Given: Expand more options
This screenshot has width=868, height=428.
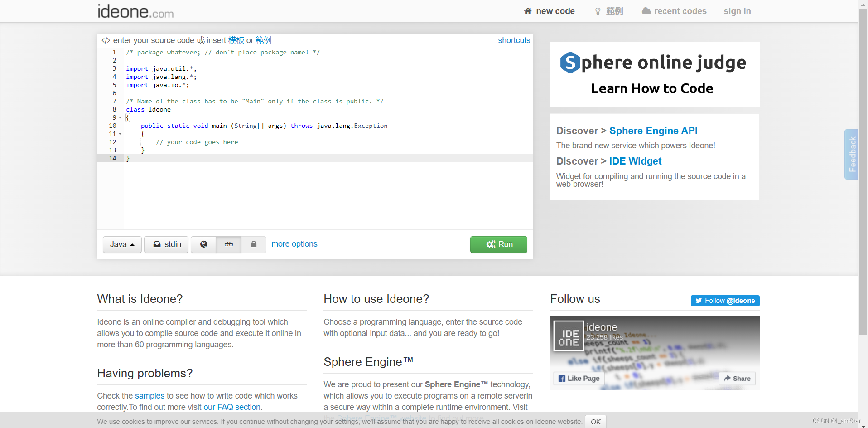Looking at the screenshot, I should point(294,244).
